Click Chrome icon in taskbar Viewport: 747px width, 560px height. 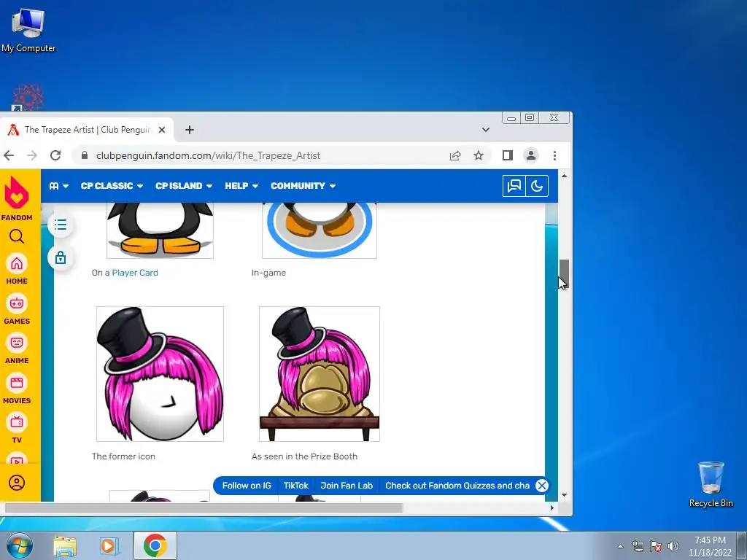(155, 545)
